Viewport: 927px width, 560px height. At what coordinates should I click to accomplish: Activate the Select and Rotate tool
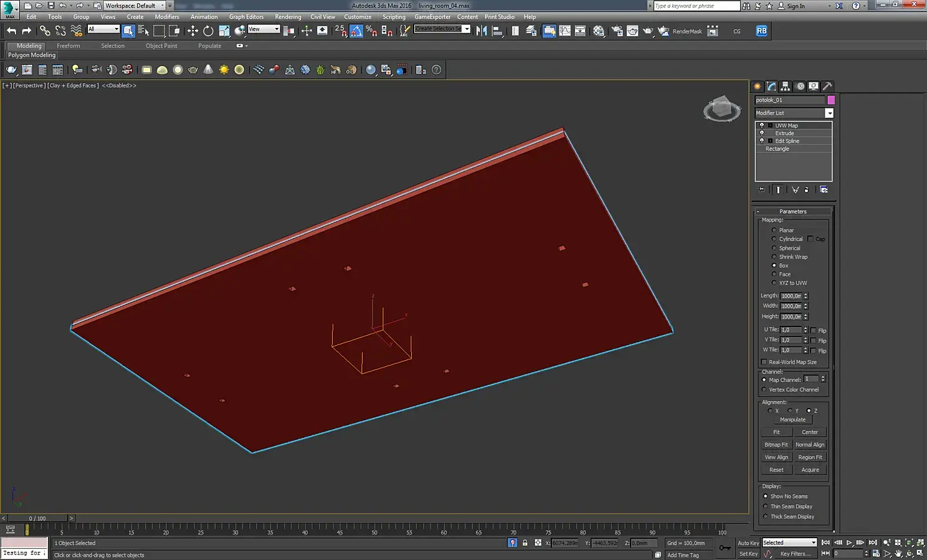click(208, 31)
